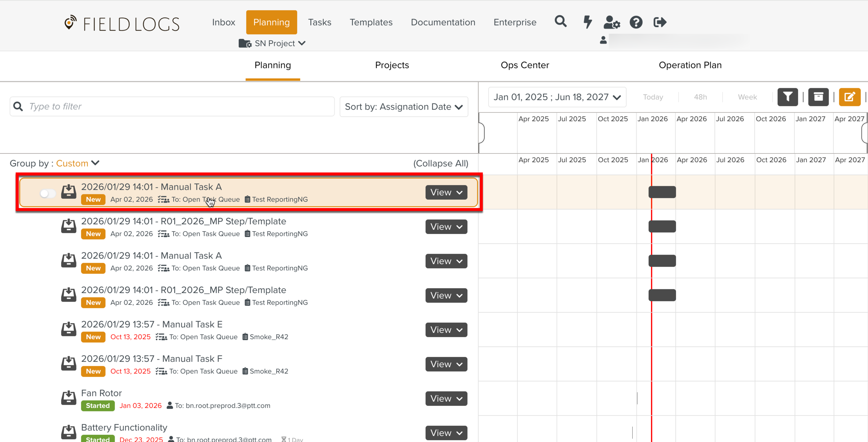Expand the Sort by Assignation Date dropdown
This screenshot has width=868, height=442.
403,107
